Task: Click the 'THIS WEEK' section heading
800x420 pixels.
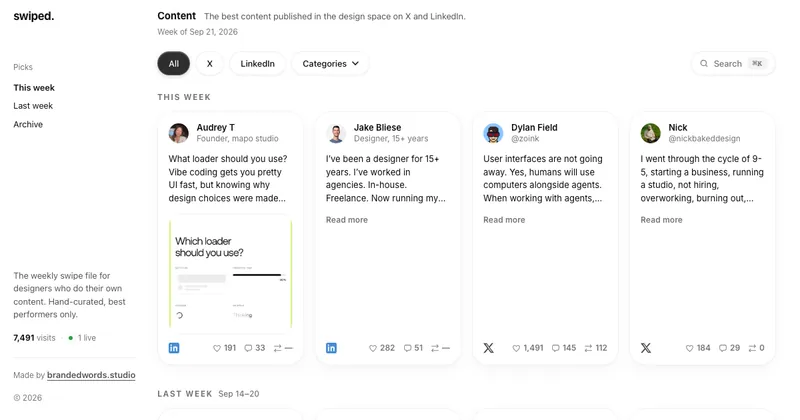Action: point(184,97)
